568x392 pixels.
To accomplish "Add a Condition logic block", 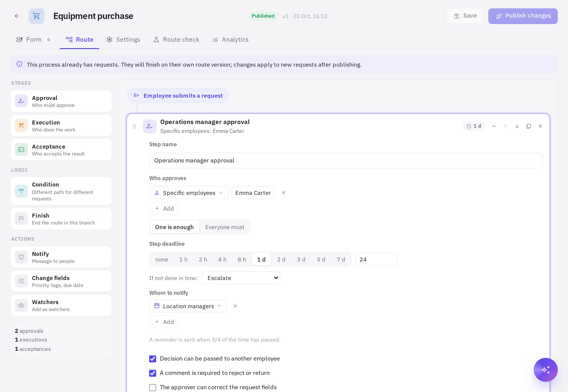I will (x=61, y=191).
